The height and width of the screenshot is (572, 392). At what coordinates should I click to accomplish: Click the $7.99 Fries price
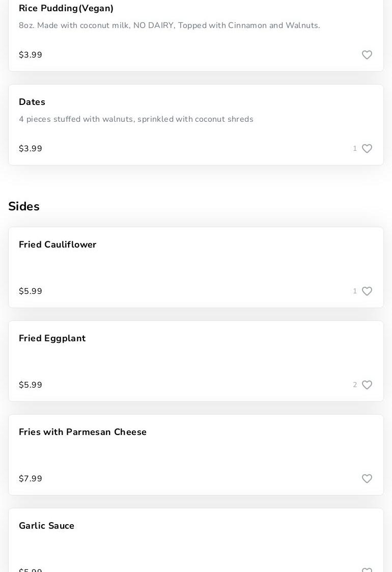31,479
